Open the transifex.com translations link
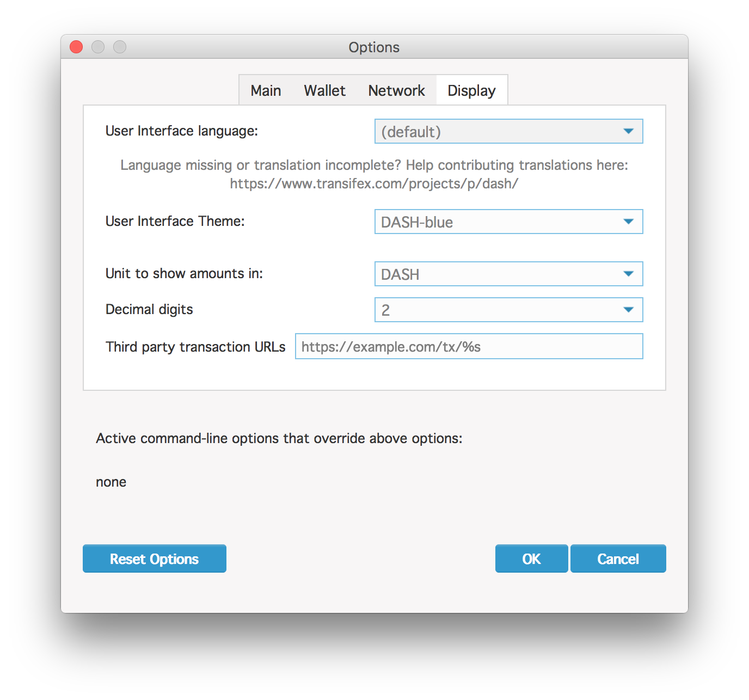 point(374,183)
